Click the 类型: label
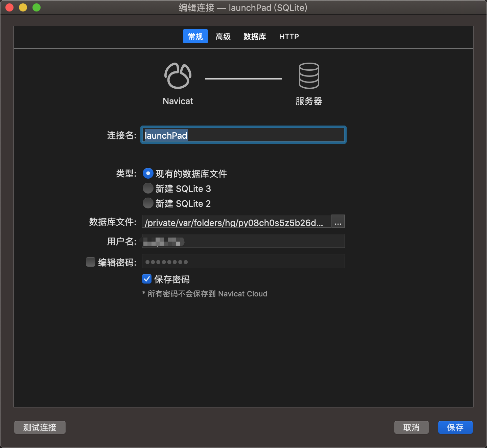487x448 pixels. [126, 174]
